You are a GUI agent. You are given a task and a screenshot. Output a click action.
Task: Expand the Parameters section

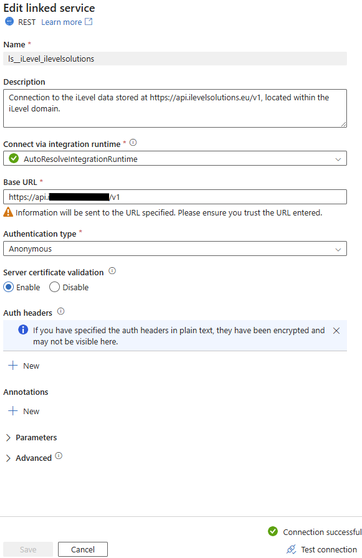pyautogui.click(x=31, y=438)
